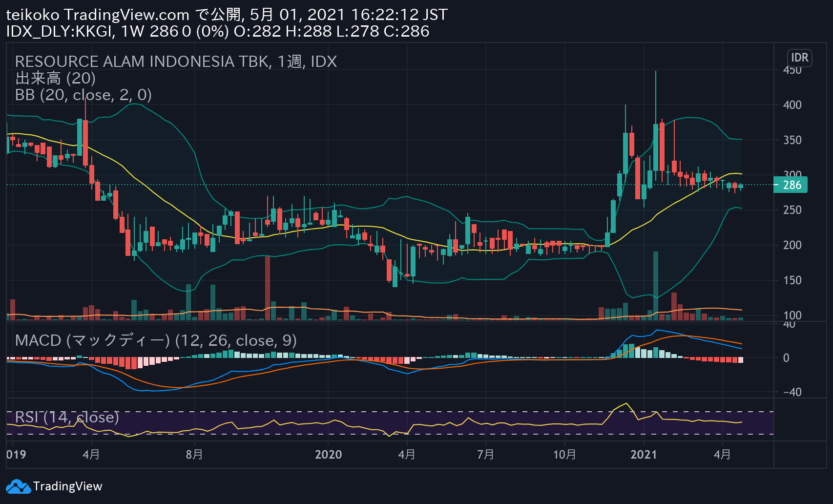Click the 350 price axis label
The image size is (833, 504).
coord(792,140)
